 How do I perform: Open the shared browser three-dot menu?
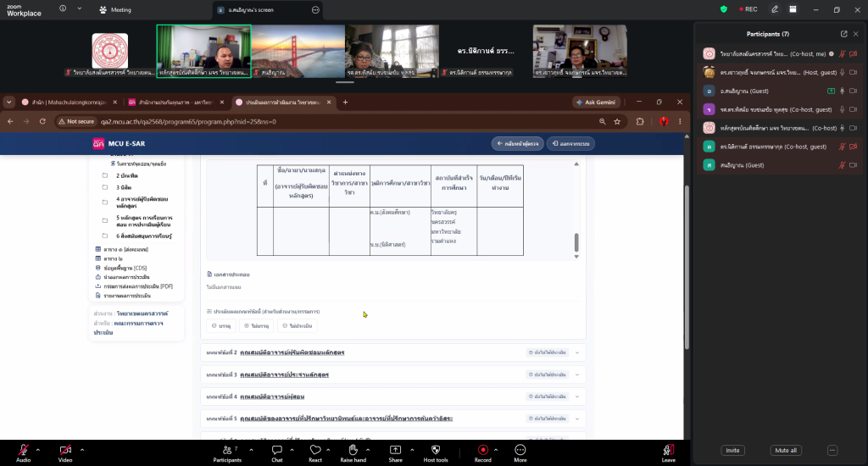pos(680,122)
